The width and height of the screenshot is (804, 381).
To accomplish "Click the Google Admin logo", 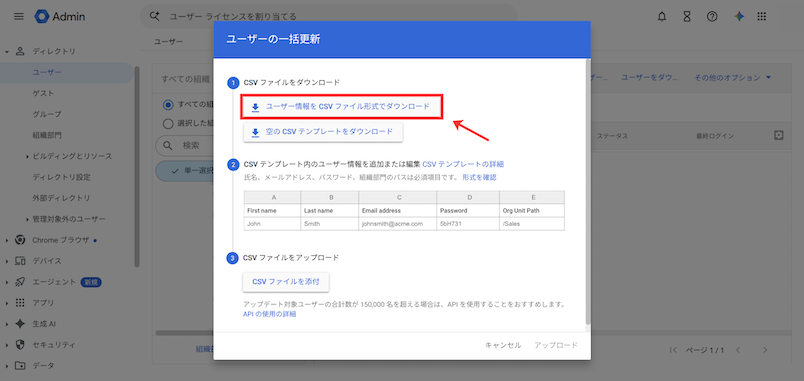I will pyautogui.click(x=60, y=16).
